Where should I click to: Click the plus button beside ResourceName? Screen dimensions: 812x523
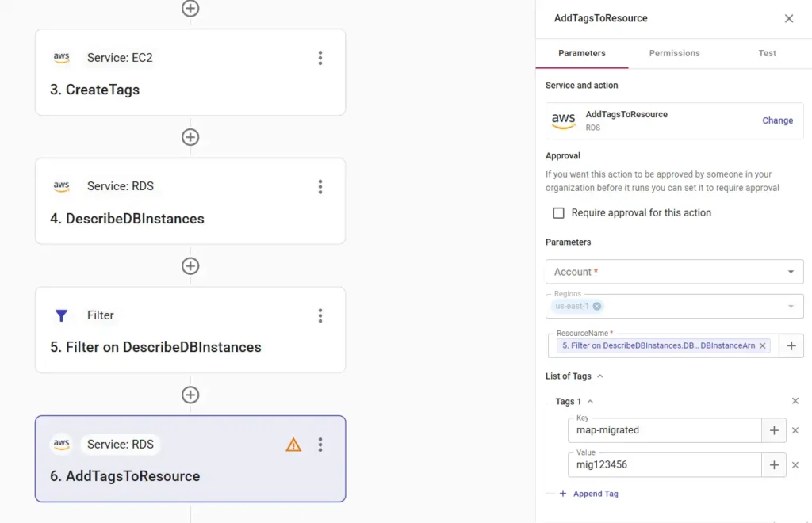tap(791, 345)
